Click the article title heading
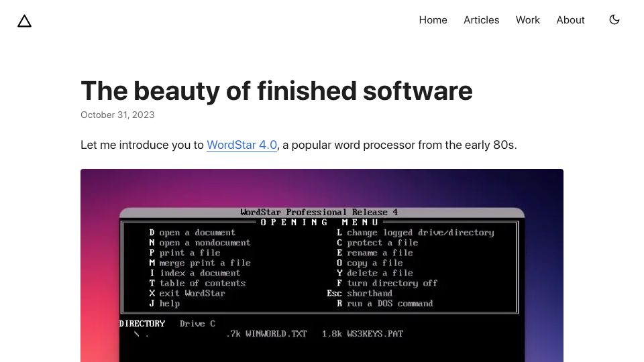 [276, 90]
